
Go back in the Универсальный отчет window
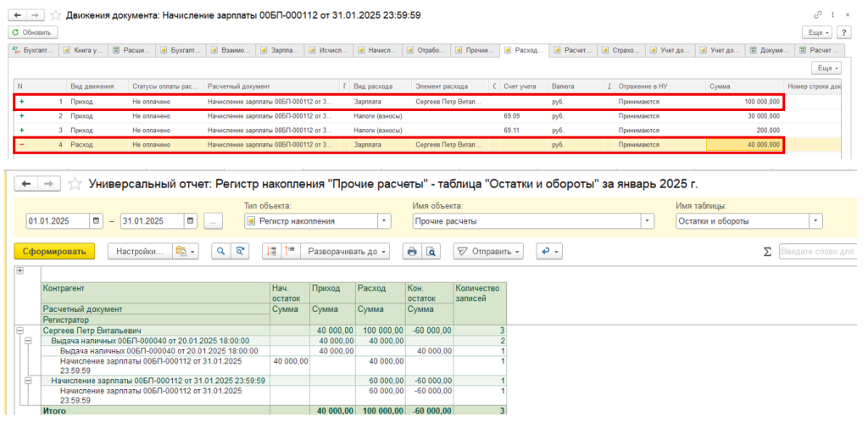(26, 184)
